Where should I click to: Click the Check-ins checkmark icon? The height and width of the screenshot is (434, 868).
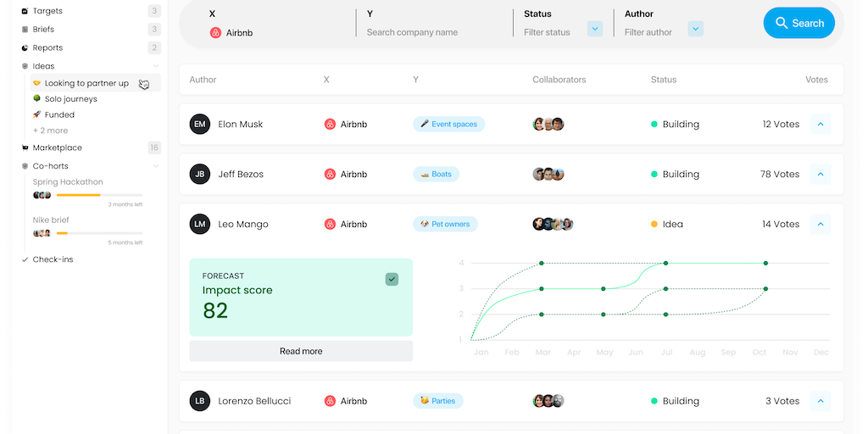(25, 259)
